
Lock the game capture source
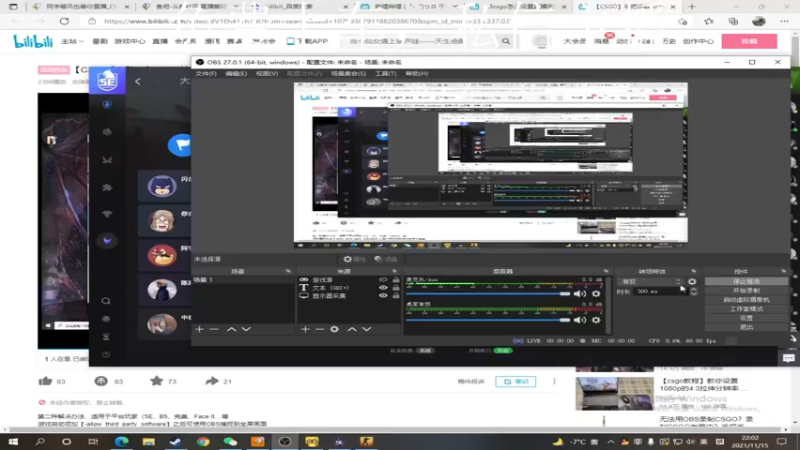tap(396, 280)
